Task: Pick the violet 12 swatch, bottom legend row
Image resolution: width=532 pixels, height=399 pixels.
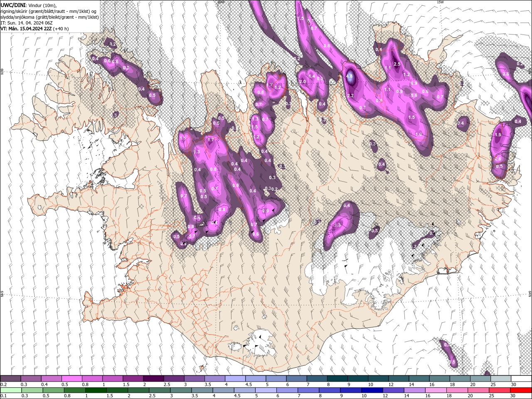Action: point(393,390)
